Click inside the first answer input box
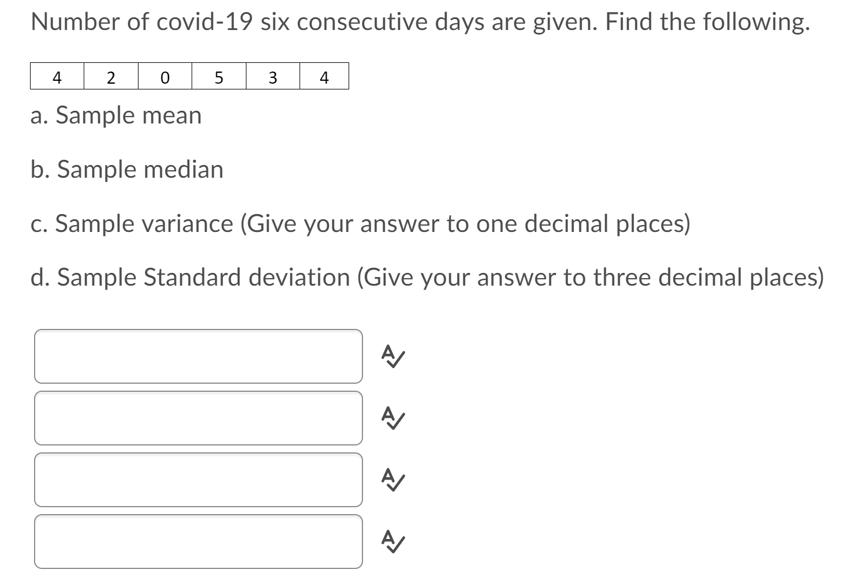 tap(199, 356)
